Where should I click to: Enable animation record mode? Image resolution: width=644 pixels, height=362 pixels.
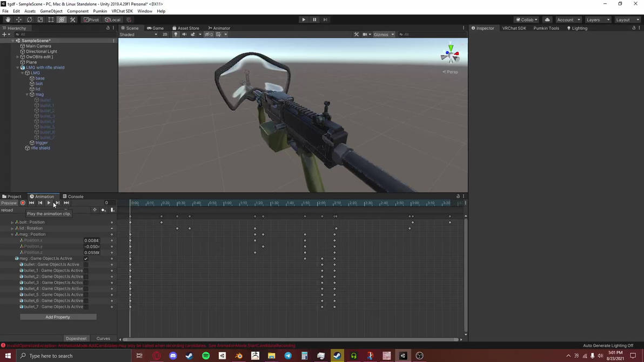point(22,203)
